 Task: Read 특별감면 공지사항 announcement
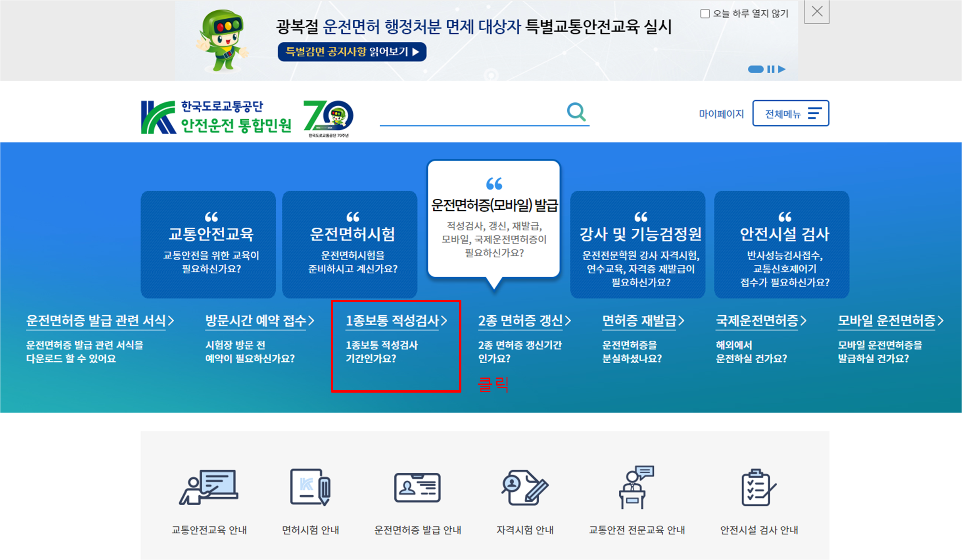[x=352, y=52]
